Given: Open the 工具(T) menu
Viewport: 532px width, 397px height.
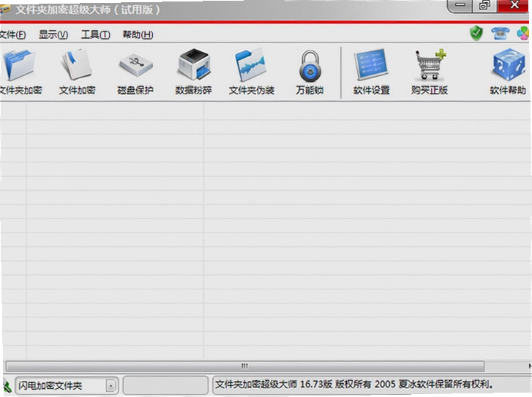Looking at the screenshot, I should 96,34.
